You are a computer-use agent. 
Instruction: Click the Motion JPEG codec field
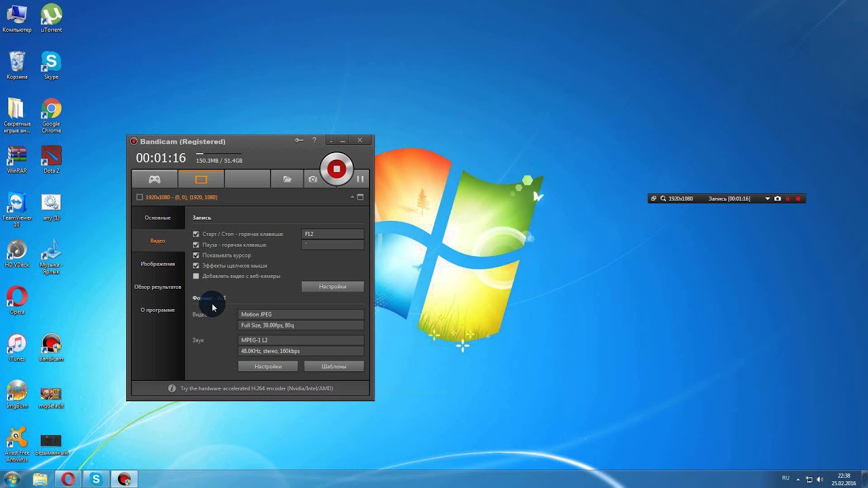click(x=301, y=314)
